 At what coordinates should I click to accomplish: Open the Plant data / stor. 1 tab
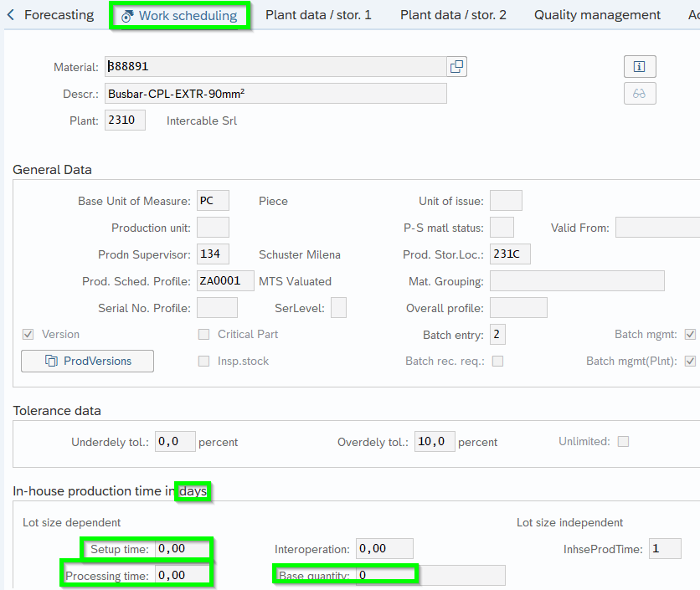[318, 15]
